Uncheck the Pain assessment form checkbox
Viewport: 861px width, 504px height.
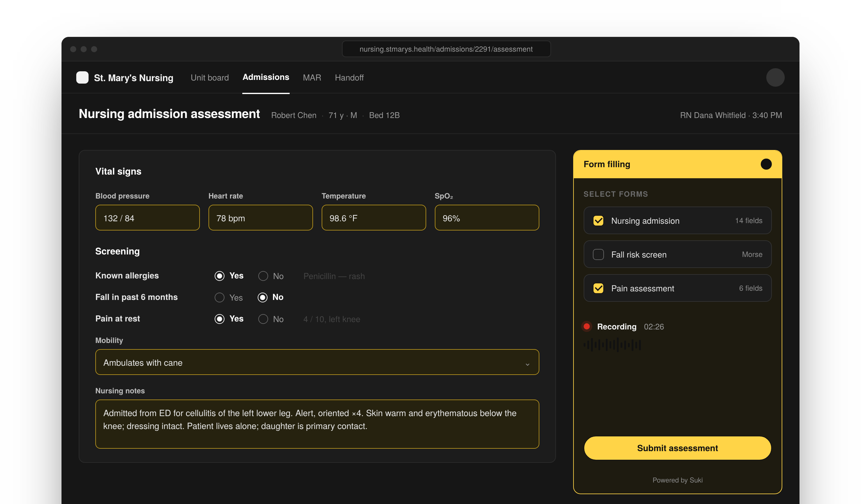[598, 288]
